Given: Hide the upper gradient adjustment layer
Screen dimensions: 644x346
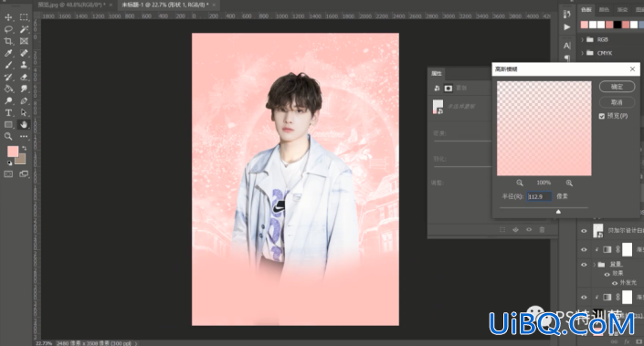Looking at the screenshot, I should (x=584, y=249).
